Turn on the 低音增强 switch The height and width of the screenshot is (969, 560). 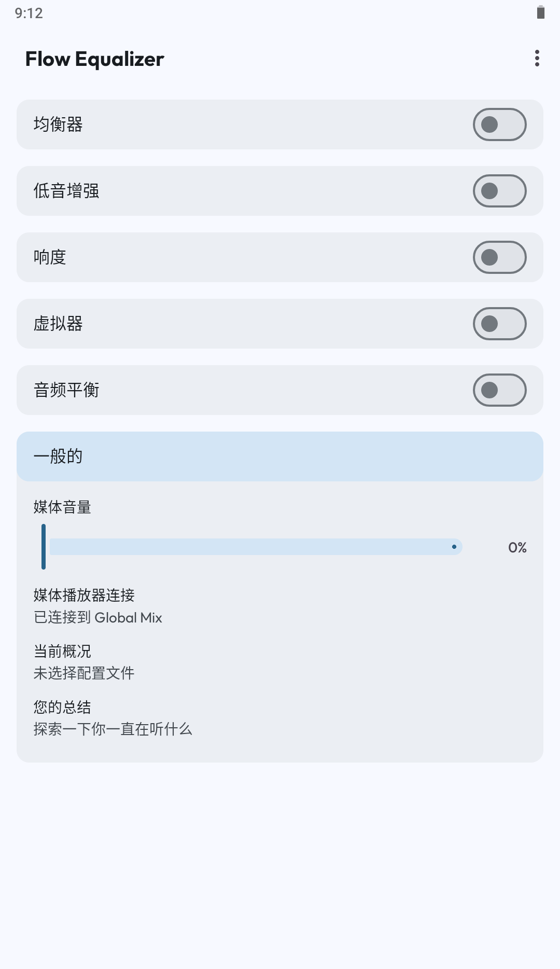(x=499, y=191)
